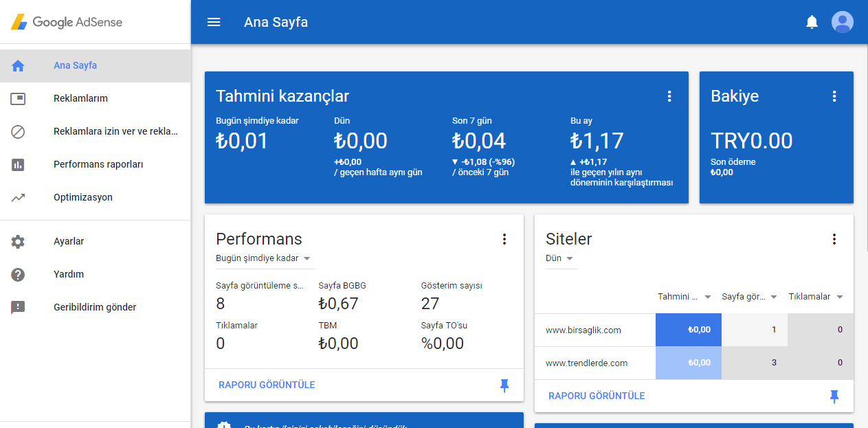The height and width of the screenshot is (428, 868).
Task: Open Yardım menu item
Action: [95, 275]
